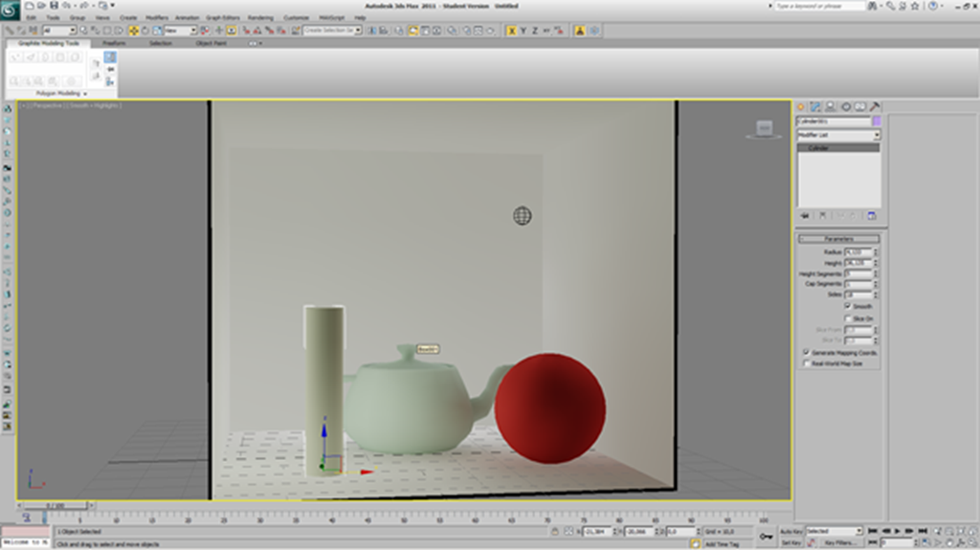The image size is (980, 550).
Task: Enable the Slice On checkbox
Action: pos(848,319)
